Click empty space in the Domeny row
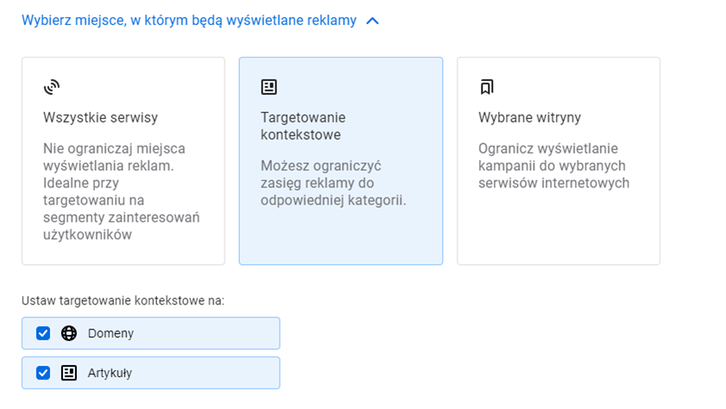The height and width of the screenshot is (409, 726). pyautogui.click(x=210, y=333)
